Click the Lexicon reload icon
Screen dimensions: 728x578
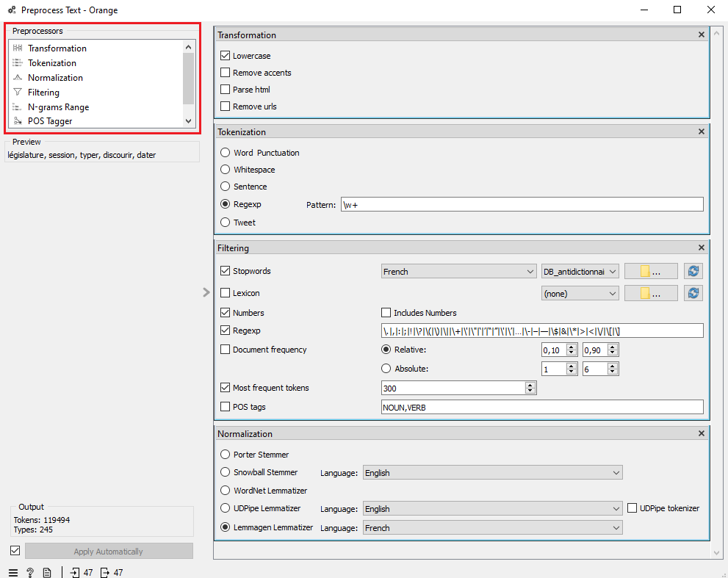click(693, 293)
